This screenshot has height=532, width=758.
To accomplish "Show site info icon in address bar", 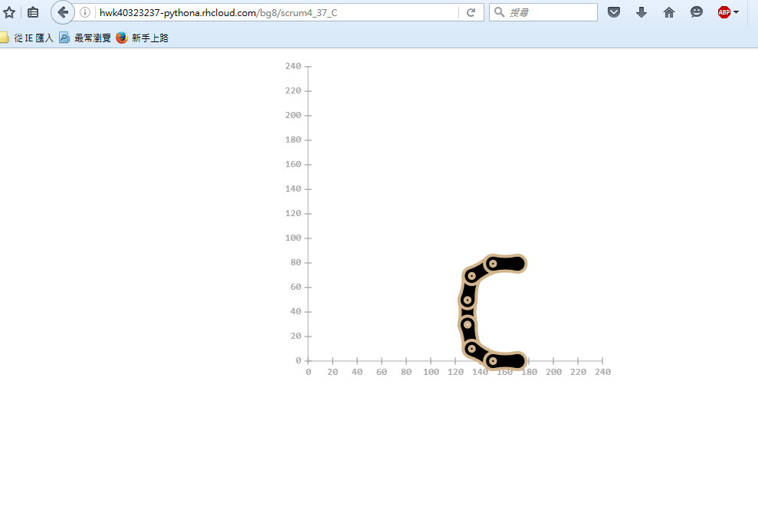I will point(84,12).
